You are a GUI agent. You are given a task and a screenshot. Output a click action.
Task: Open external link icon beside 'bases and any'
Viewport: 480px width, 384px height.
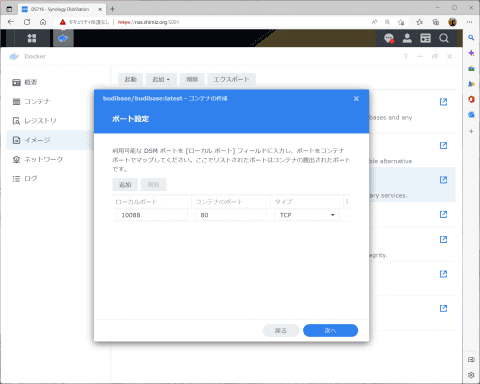443,102
